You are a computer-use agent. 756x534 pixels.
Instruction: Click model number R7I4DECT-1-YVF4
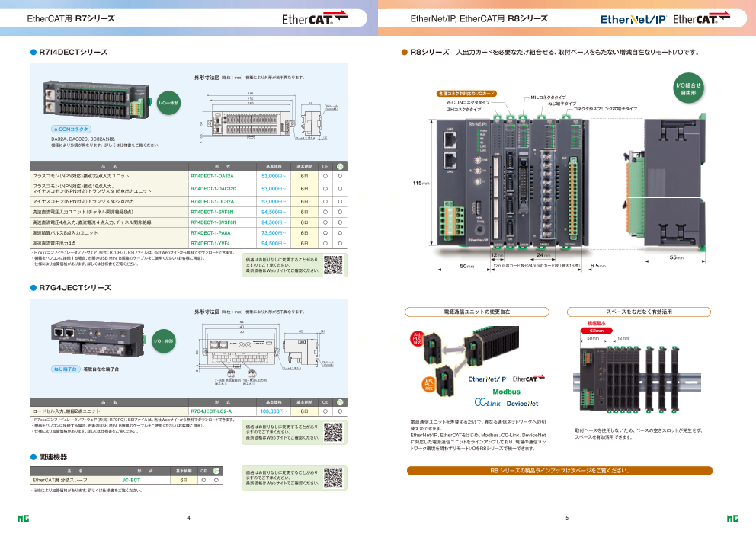pos(210,243)
